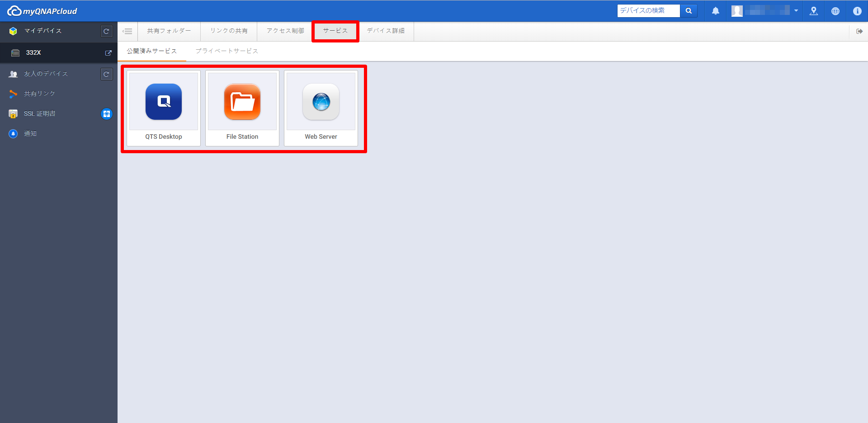Click the user avatar icon
868x423 pixels.
tap(737, 11)
